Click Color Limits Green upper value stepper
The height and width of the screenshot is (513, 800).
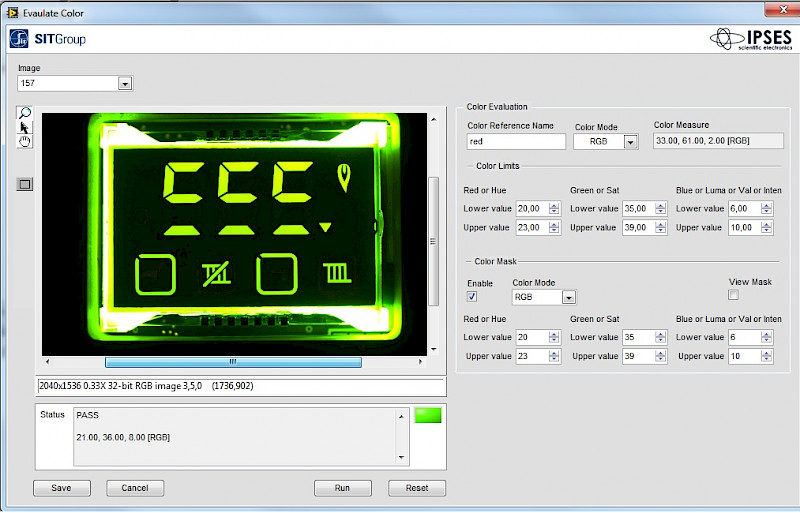[x=661, y=228]
